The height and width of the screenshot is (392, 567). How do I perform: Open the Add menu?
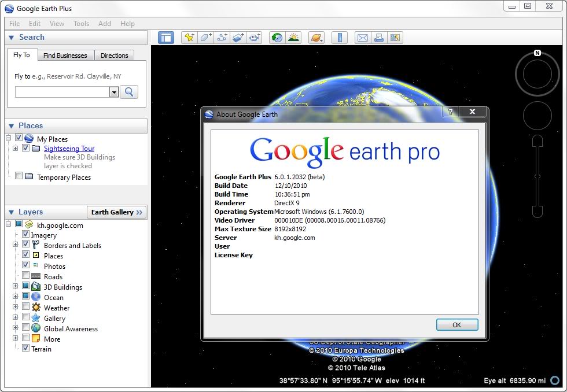[x=105, y=24]
